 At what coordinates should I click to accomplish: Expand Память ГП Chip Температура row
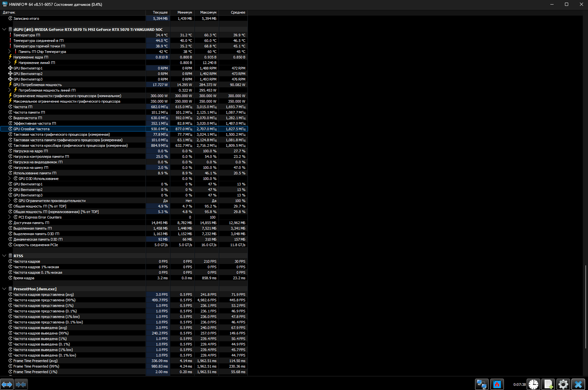point(9,52)
